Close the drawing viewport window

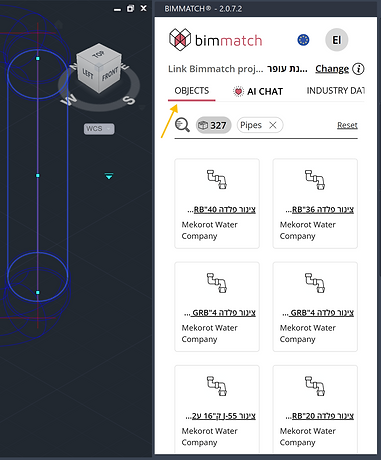coord(143,8)
